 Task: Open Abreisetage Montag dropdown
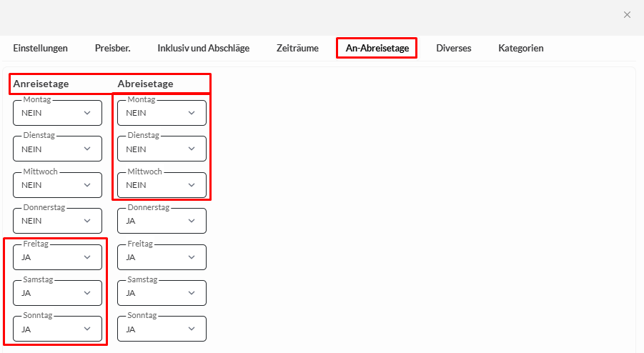click(162, 113)
